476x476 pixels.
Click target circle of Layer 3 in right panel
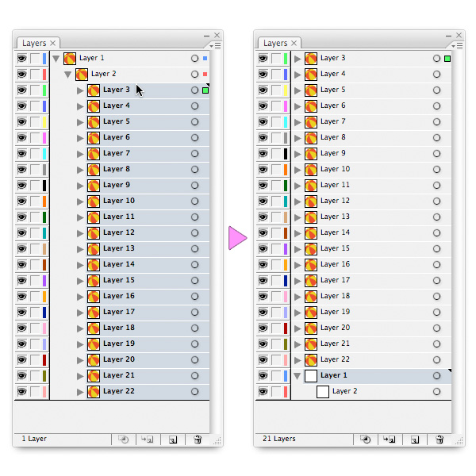(x=436, y=58)
